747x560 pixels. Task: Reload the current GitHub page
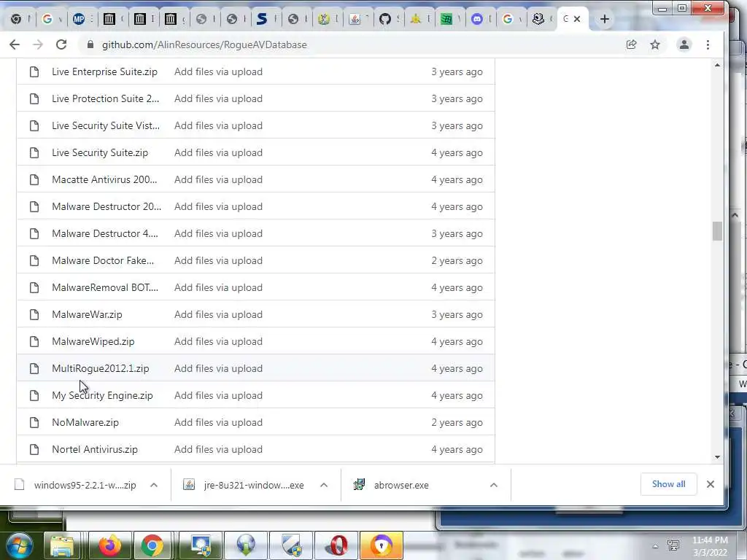[61, 44]
